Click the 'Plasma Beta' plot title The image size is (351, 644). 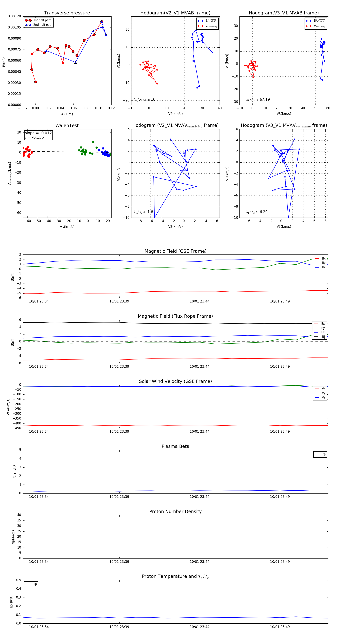175,446
